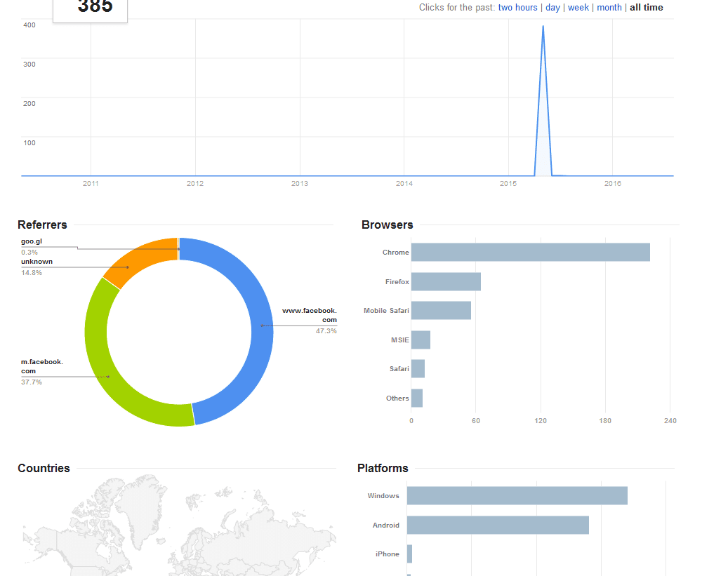
Task: Show clicks for the past day
Action: 552,8
